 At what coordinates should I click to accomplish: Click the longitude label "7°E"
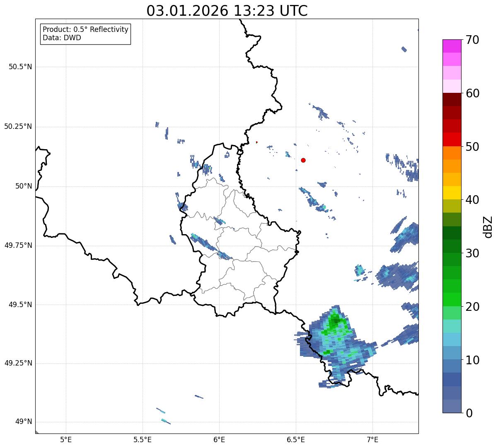tap(372, 439)
